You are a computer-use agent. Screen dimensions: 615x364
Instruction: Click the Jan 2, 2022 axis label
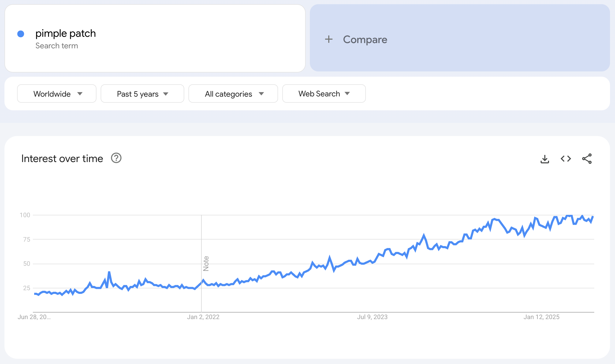(203, 317)
